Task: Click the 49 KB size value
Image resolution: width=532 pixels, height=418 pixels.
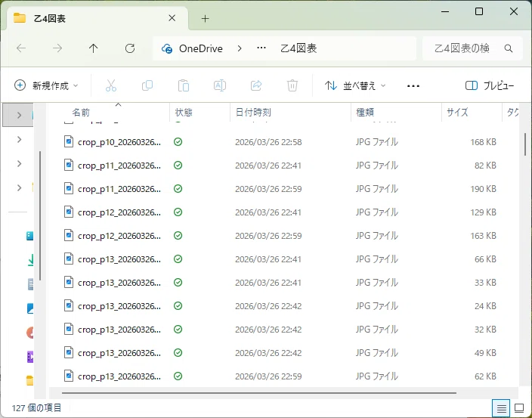Action: pyautogui.click(x=485, y=353)
